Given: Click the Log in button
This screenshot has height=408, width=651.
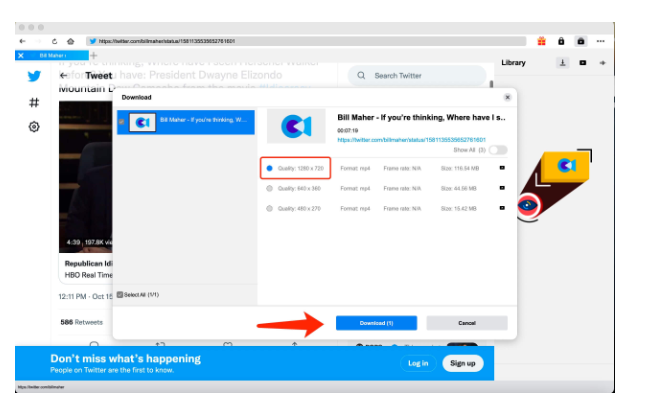Looking at the screenshot, I should [418, 363].
